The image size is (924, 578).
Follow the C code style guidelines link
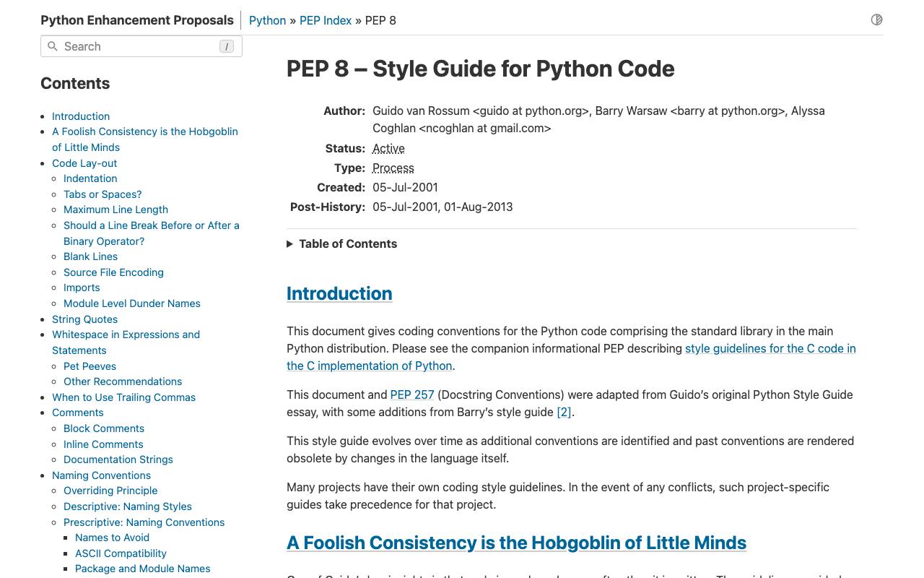click(x=571, y=357)
